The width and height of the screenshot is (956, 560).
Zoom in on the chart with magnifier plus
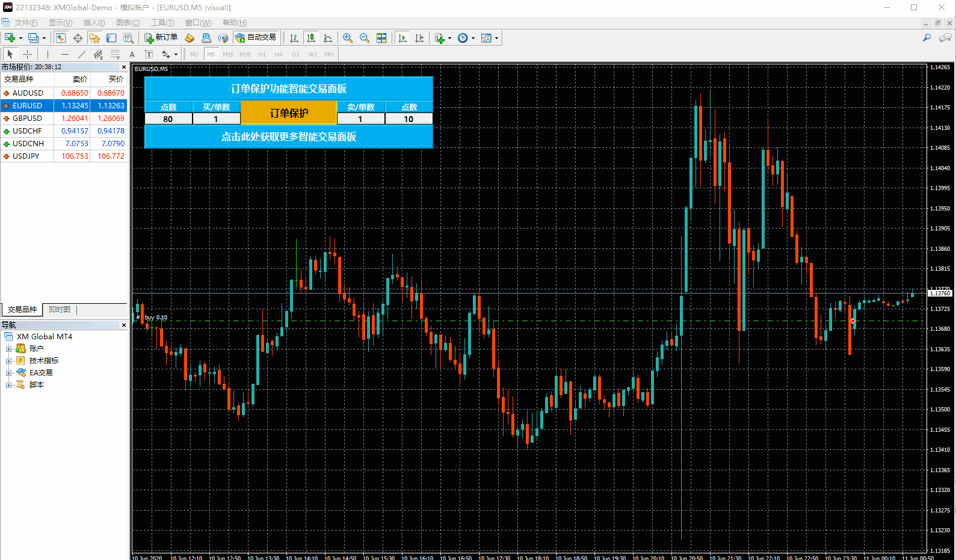click(x=348, y=38)
